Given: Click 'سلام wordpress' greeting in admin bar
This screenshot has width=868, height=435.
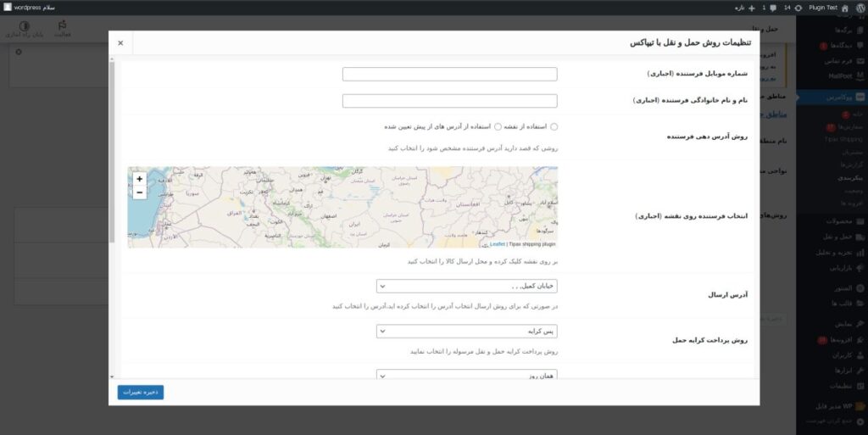Looking at the screenshot, I should (34, 8).
